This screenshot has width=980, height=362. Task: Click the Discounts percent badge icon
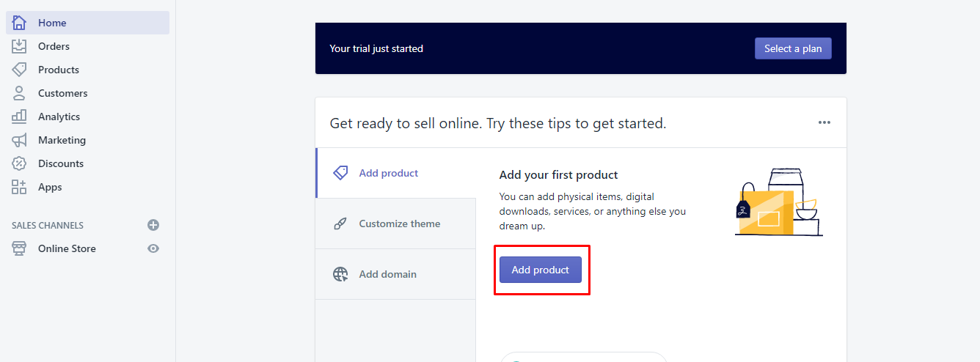click(x=19, y=163)
